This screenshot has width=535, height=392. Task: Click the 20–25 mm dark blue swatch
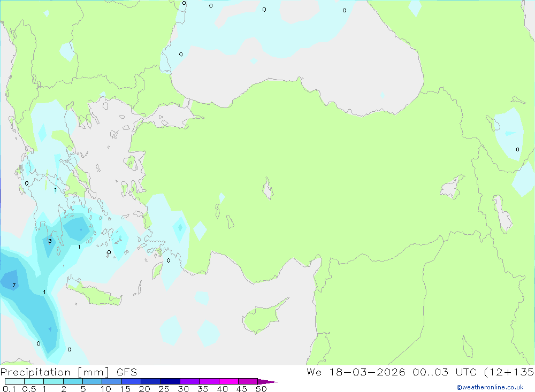[151, 381]
